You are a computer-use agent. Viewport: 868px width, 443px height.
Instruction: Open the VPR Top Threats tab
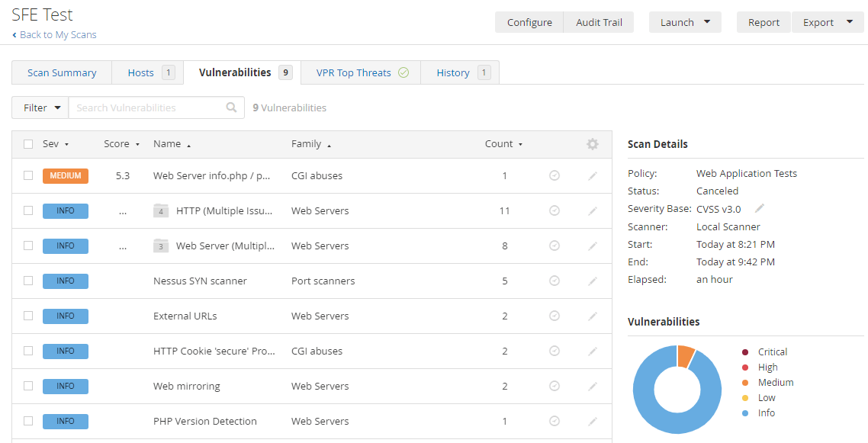(361, 72)
